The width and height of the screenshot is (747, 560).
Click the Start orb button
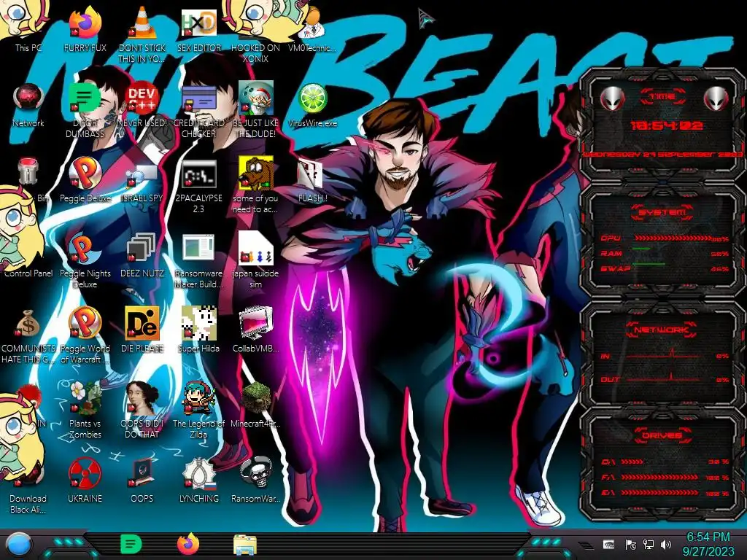18,545
